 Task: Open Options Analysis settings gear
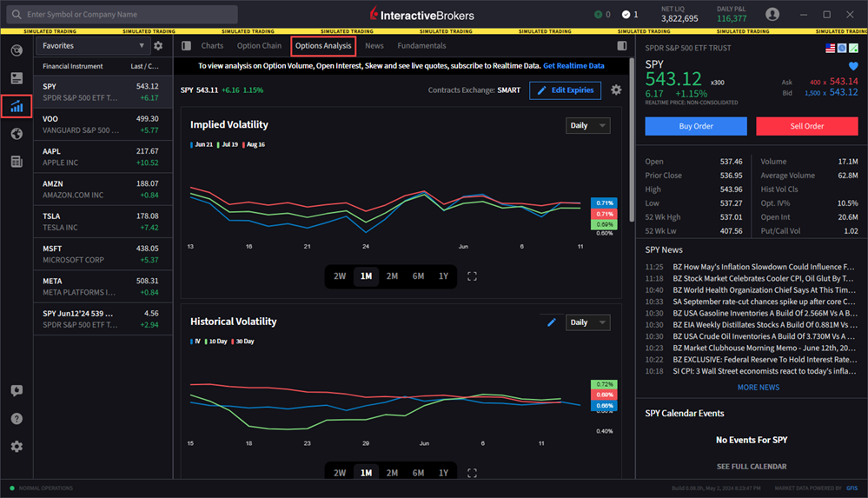[x=616, y=90]
